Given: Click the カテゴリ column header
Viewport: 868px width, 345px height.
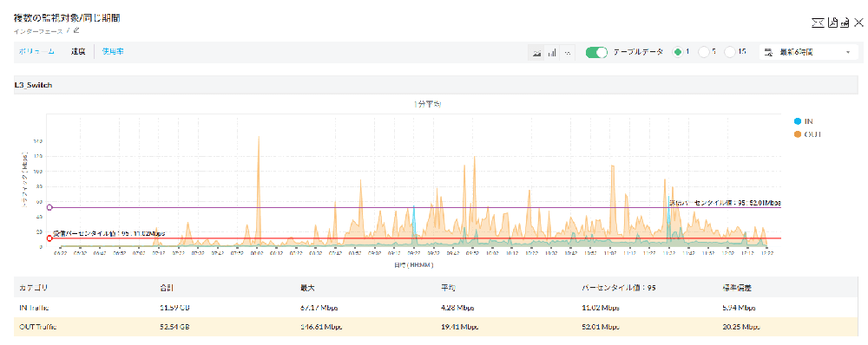Looking at the screenshot, I should click(33, 288).
